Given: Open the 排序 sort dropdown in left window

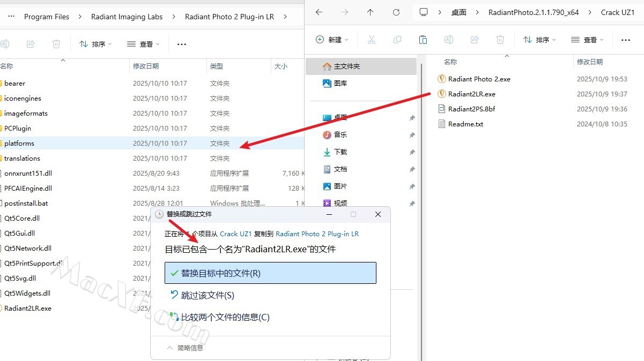Looking at the screenshot, I should (x=95, y=44).
